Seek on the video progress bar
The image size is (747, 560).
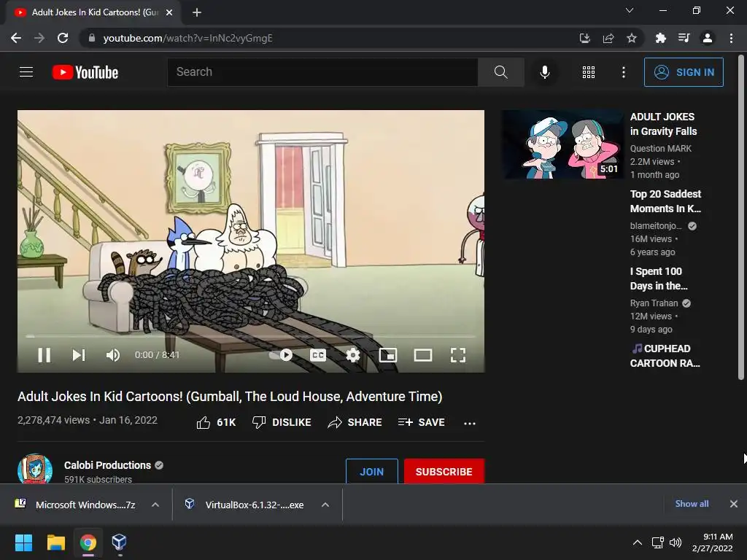point(251,336)
